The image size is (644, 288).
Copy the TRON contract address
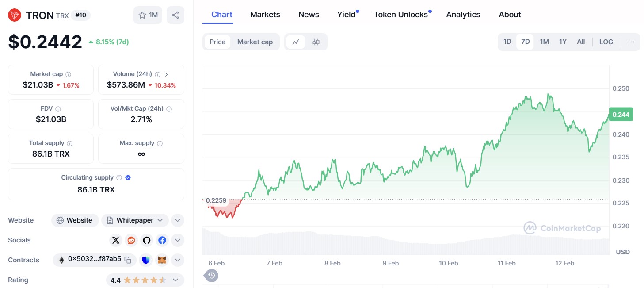[127, 260]
